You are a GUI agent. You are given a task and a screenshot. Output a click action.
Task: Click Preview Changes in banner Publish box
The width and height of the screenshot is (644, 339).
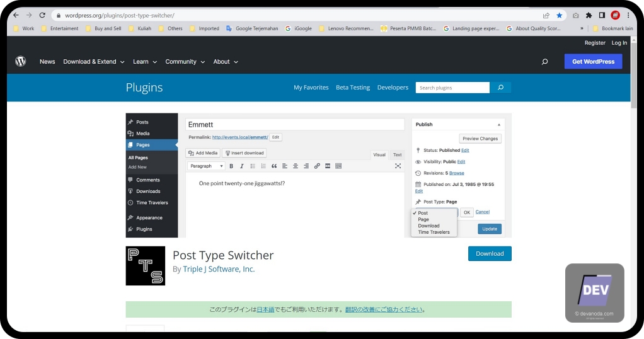(480, 139)
